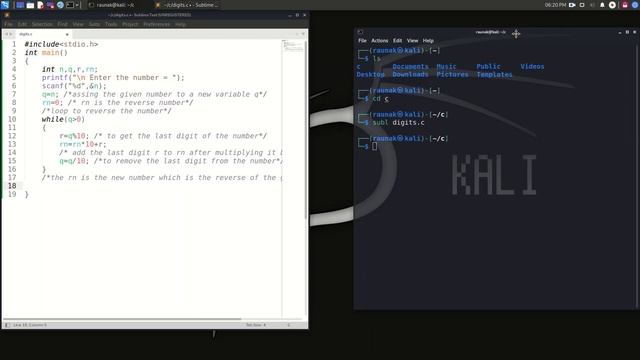The width and height of the screenshot is (640, 360).
Task: Switch to the digits.c Sublime taskbar entry
Action: [187, 5]
